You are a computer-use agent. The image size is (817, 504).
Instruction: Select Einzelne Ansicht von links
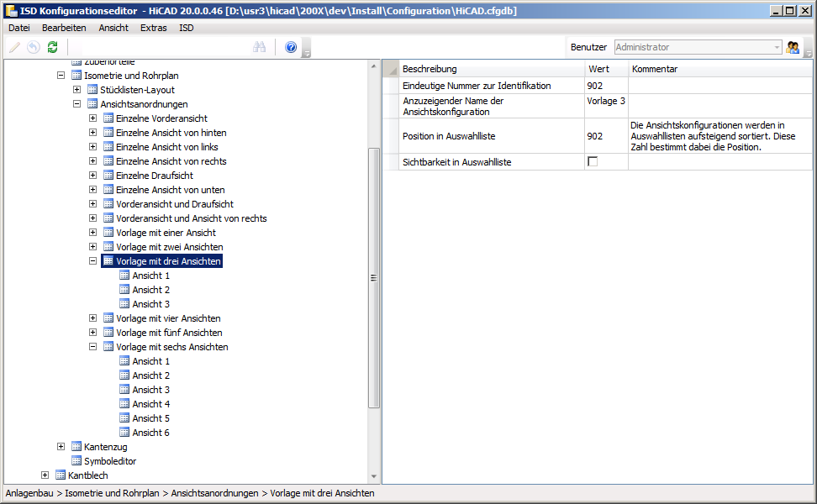point(166,147)
